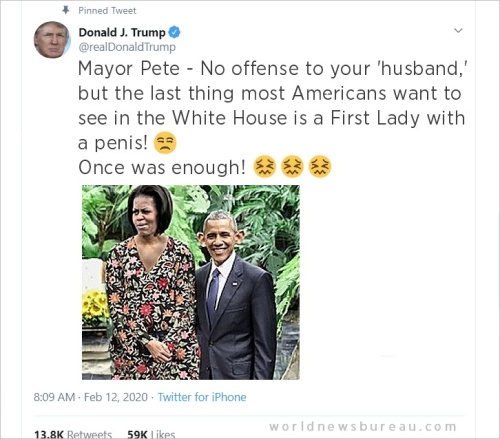Click the pushpin icon beside Pinned Tweet

[x=66, y=10]
